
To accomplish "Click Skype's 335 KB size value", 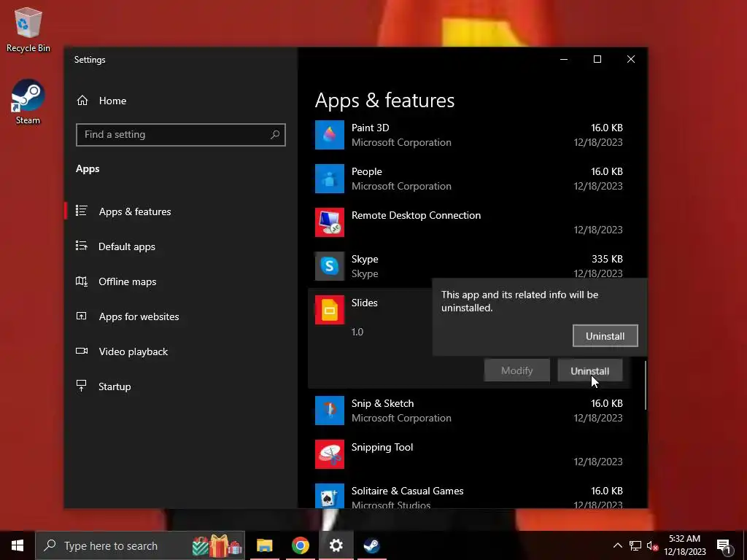I will (x=607, y=259).
